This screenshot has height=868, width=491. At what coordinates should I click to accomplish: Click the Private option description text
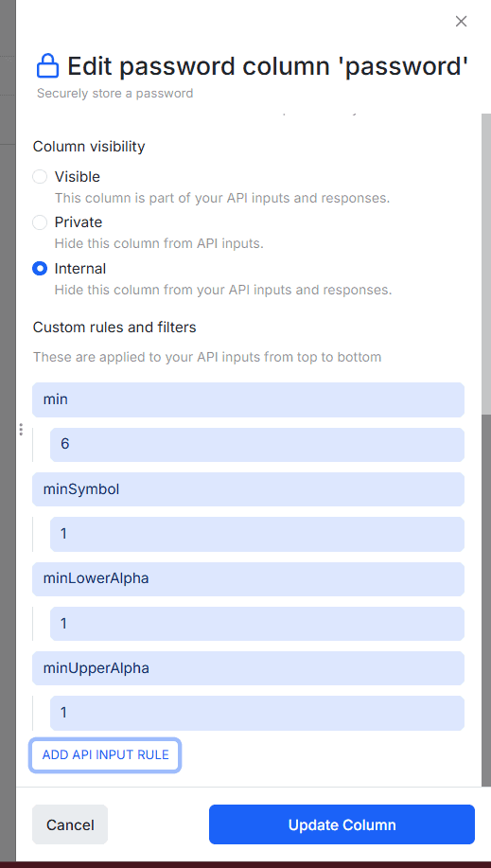158,243
